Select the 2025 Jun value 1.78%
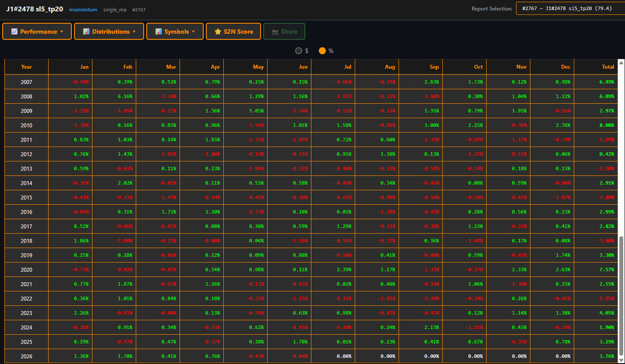Viewport: 625px width, 364px height. (x=300, y=342)
